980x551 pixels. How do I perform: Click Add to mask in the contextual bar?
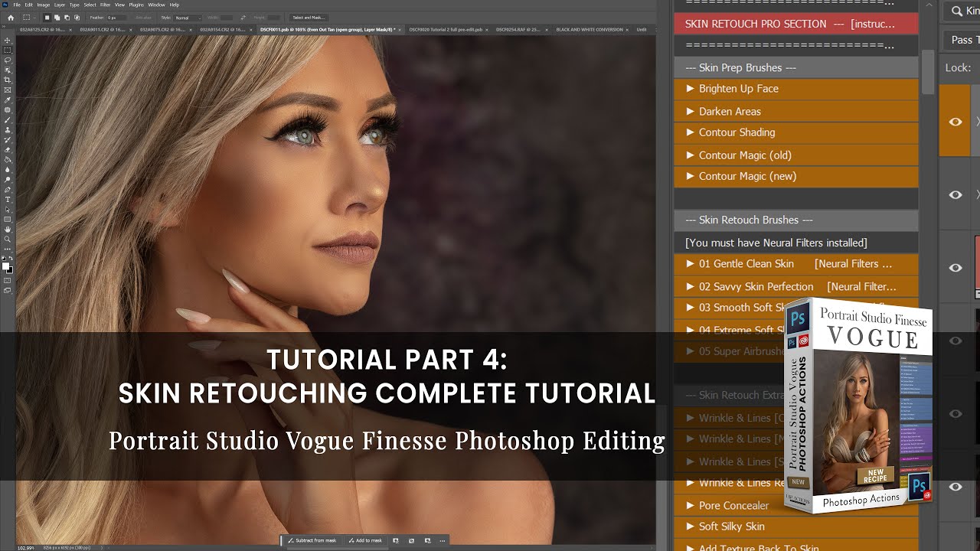point(364,540)
